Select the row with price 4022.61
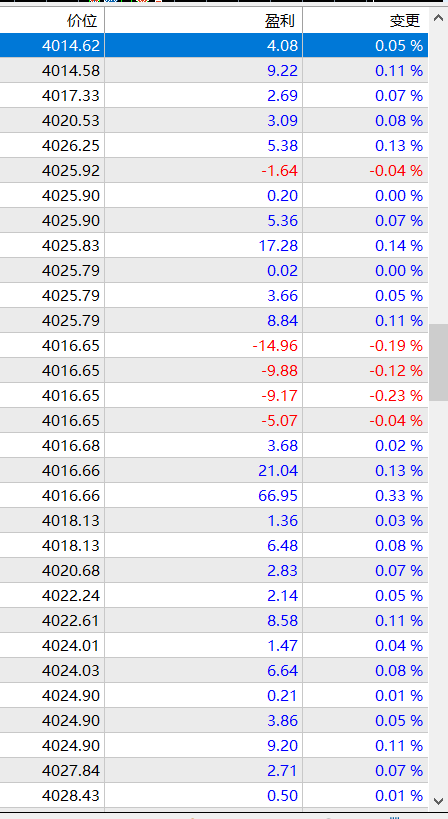 pyautogui.click(x=214, y=620)
